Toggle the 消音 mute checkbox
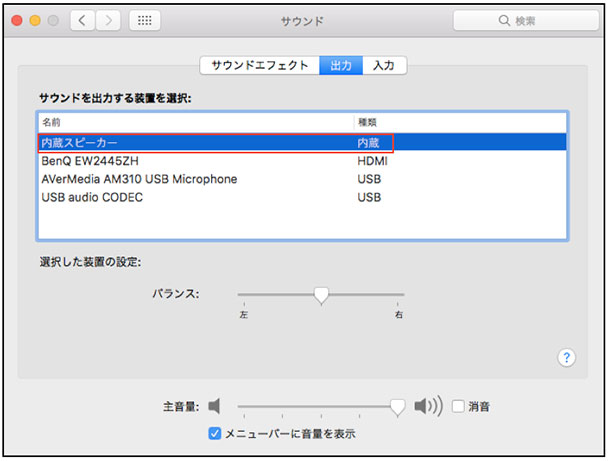Screen dimensions: 610x461 point(458,407)
